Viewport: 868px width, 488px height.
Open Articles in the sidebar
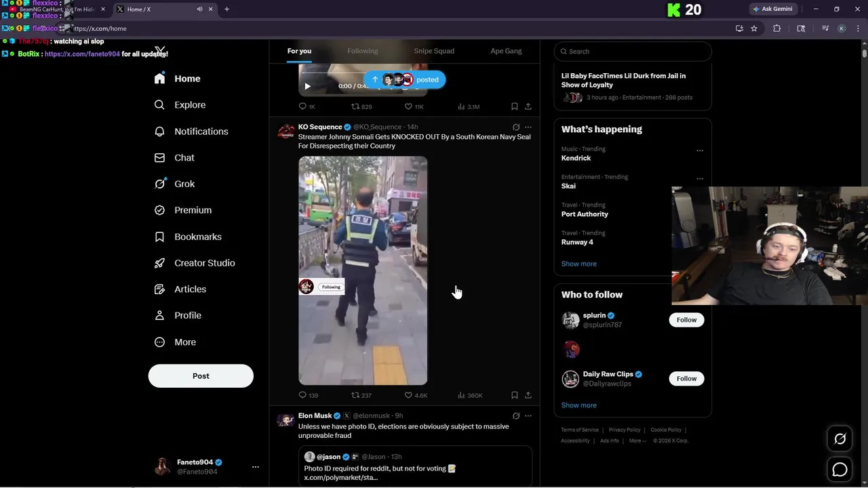pyautogui.click(x=180, y=289)
